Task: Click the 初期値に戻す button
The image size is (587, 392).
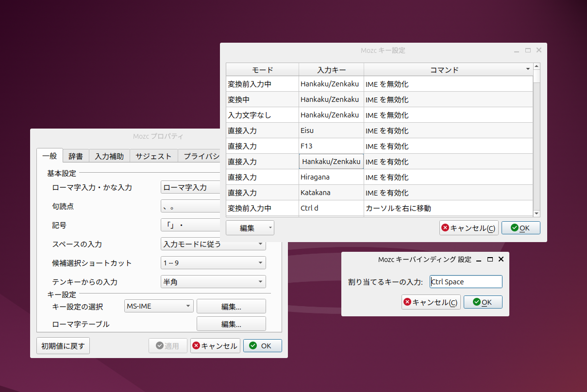Action: [x=63, y=345]
